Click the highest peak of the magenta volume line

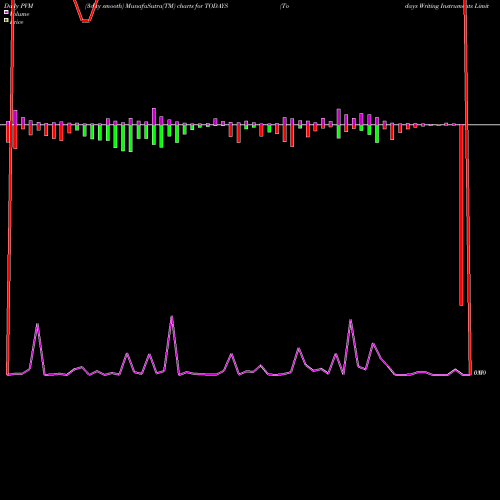[x=172, y=317]
